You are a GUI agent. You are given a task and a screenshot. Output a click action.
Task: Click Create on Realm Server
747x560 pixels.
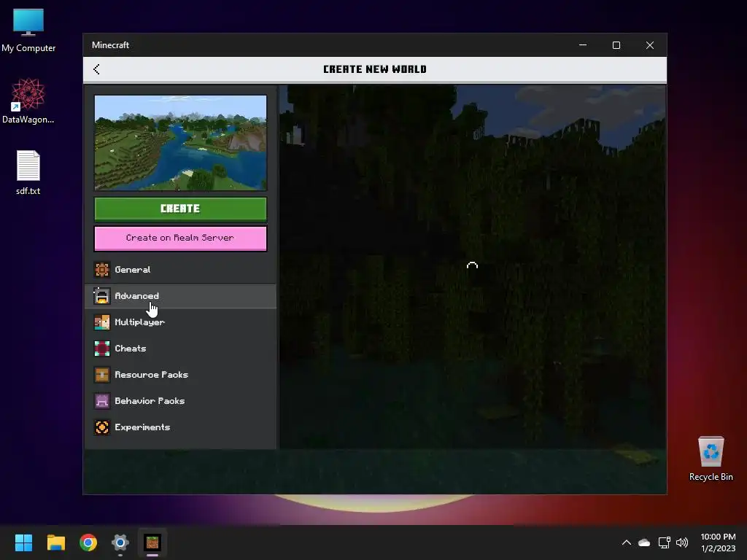point(181,238)
